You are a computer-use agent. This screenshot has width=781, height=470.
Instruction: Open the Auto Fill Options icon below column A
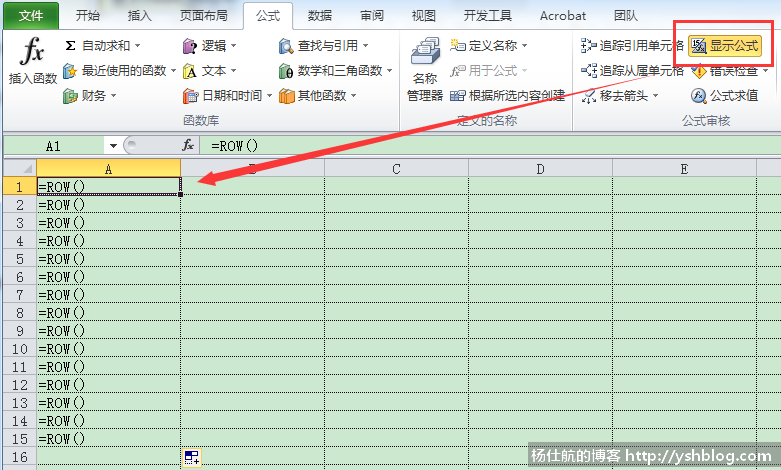click(192, 457)
